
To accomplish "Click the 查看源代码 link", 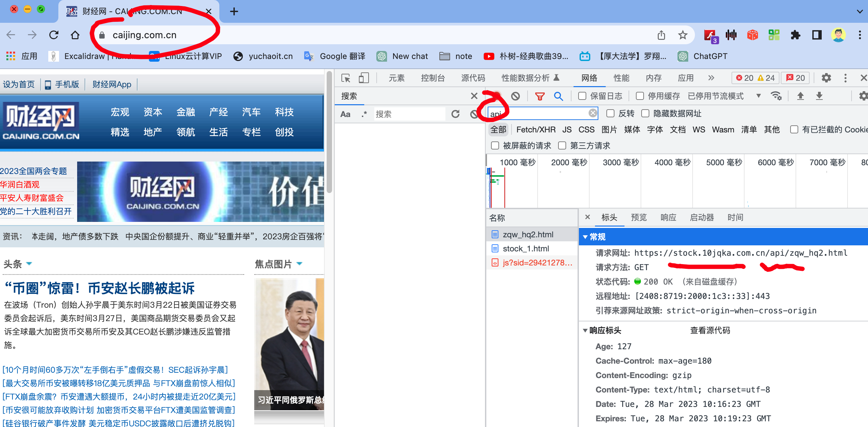I will (x=710, y=331).
